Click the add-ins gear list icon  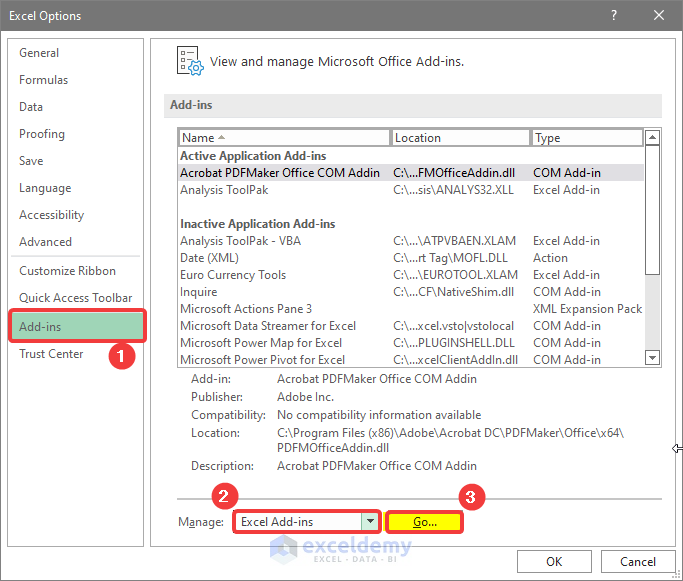[x=190, y=61]
